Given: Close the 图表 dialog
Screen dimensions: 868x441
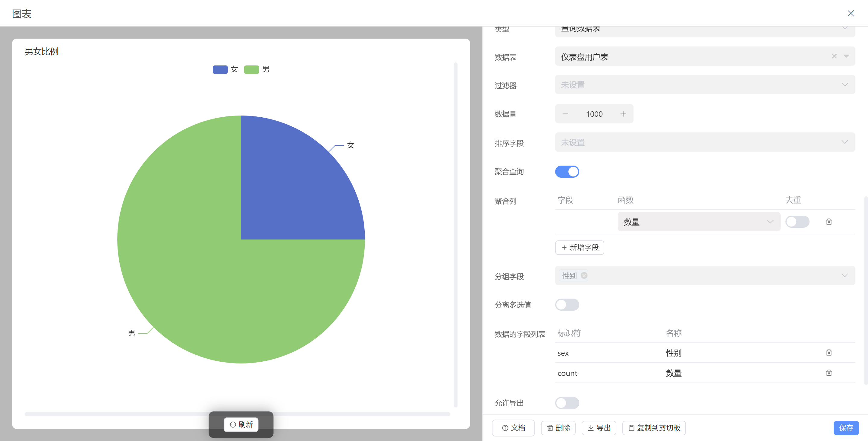Looking at the screenshot, I should (x=851, y=14).
